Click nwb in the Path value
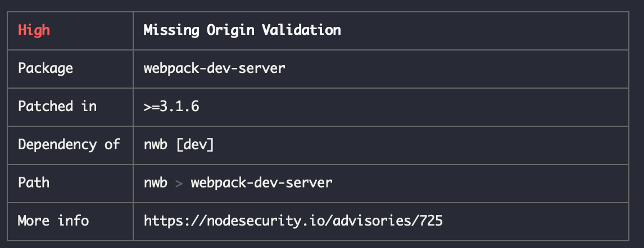The image size is (644, 248). point(156,183)
